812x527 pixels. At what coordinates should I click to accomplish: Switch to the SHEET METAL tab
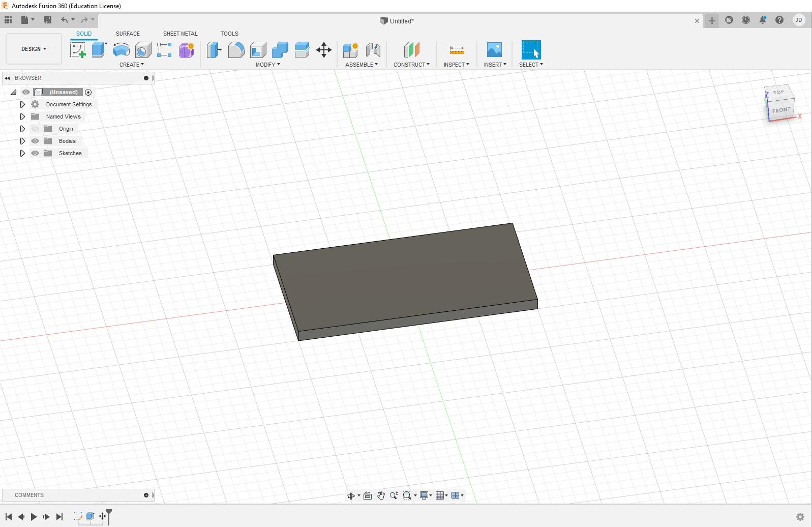(x=180, y=34)
